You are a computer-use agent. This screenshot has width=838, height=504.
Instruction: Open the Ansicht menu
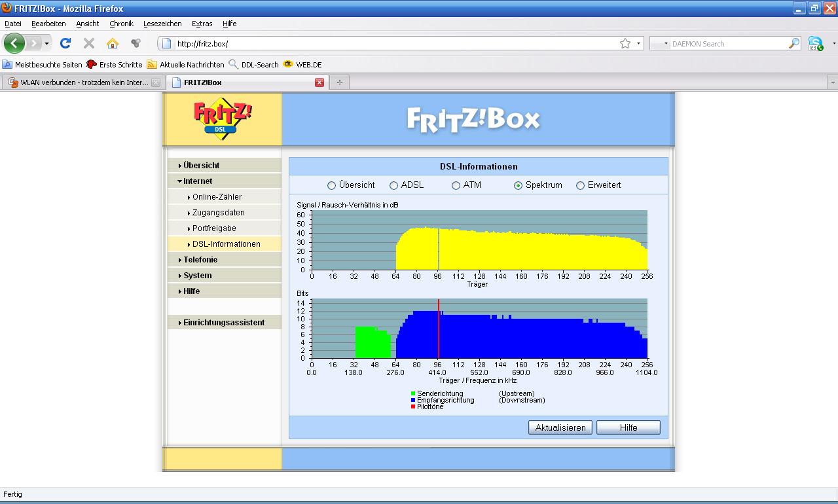pos(87,24)
